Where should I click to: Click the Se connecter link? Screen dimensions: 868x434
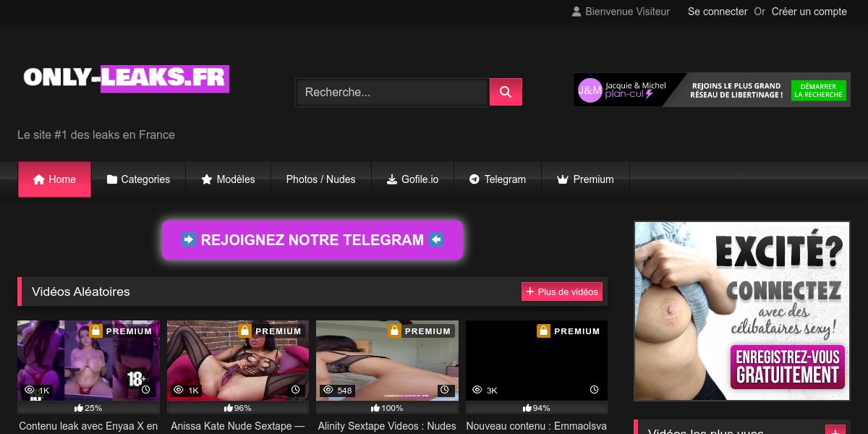(x=718, y=12)
